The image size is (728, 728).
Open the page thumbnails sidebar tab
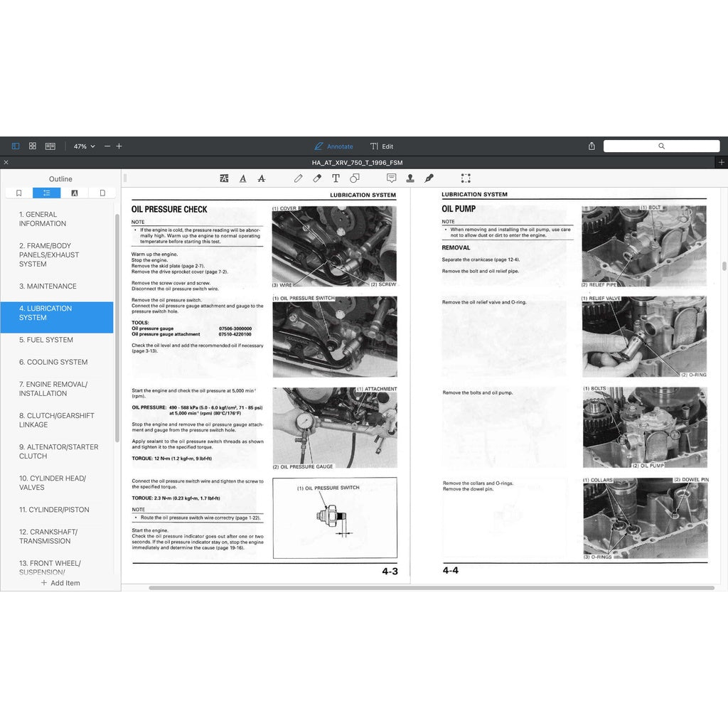102,193
